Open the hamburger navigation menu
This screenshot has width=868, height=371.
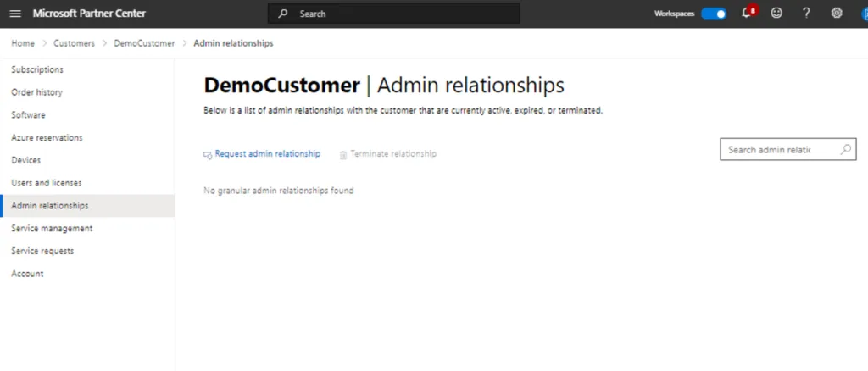tap(15, 14)
